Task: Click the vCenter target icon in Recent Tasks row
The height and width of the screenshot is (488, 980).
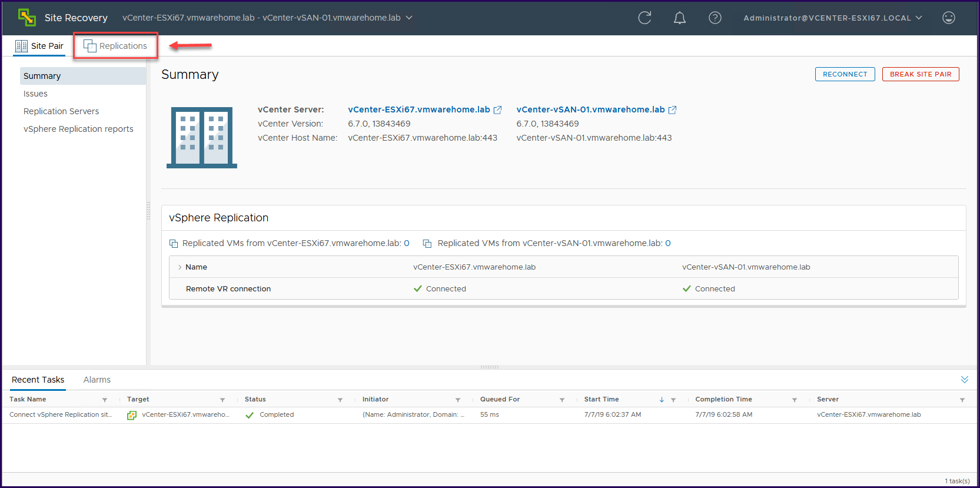Action: click(132, 415)
